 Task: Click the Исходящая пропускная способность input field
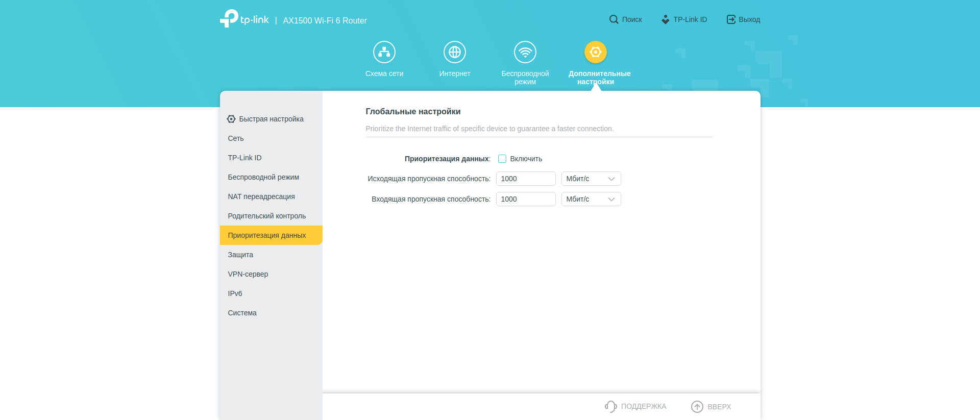click(x=525, y=179)
